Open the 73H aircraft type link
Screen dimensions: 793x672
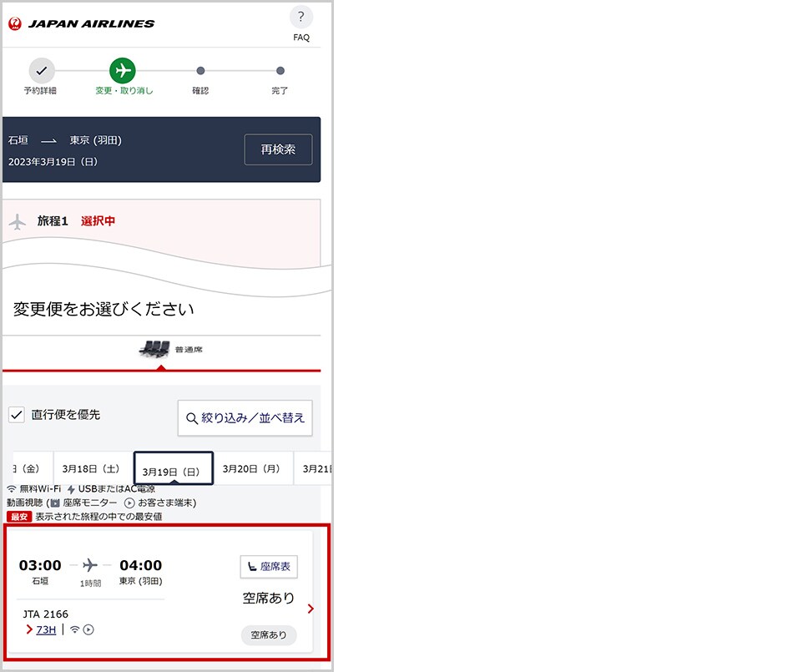[x=46, y=629]
